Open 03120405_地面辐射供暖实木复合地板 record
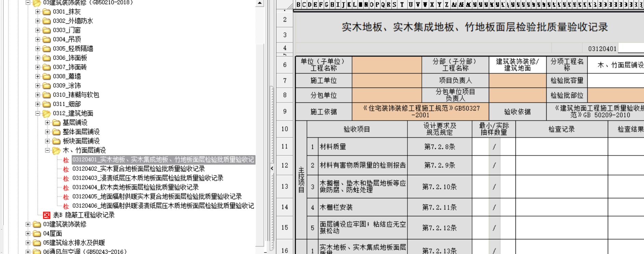The image size is (644, 254). coord(157,196)
